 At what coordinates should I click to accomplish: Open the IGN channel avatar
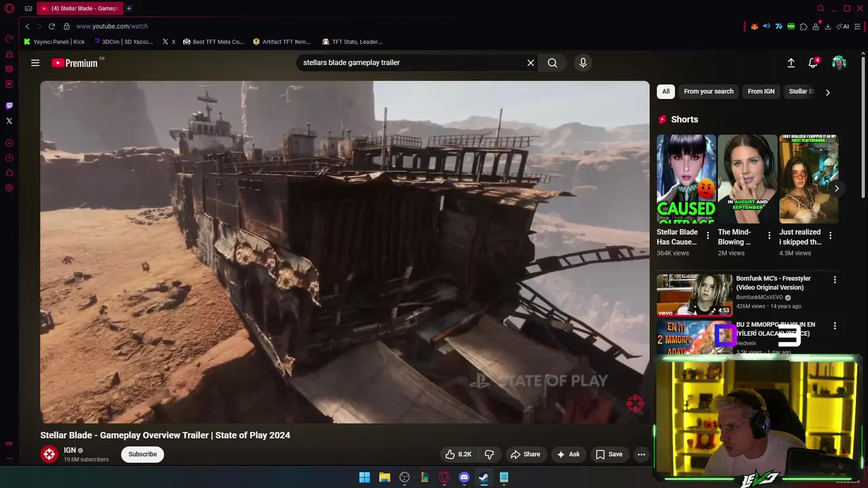(x=49, y=454)
